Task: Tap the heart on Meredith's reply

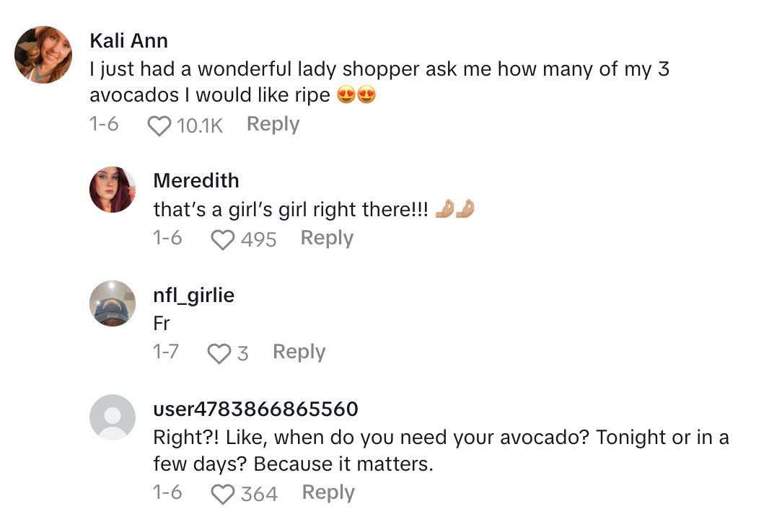Action: click(x=223, y=239)
